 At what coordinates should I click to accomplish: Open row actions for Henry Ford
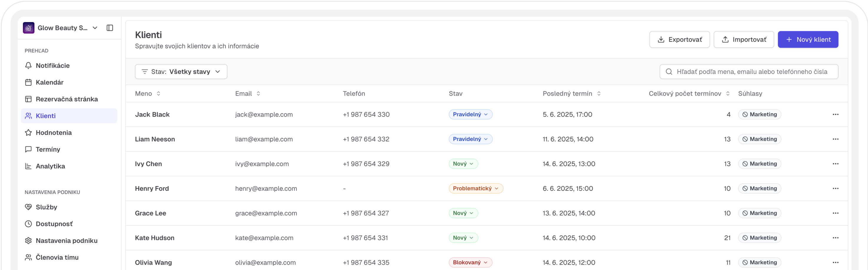835,188
